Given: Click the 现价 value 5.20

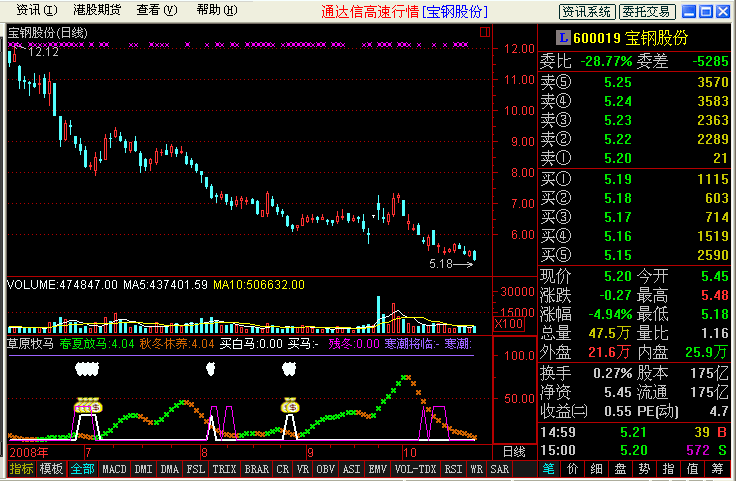Looking at the screenshot, I should coord(618,276).
